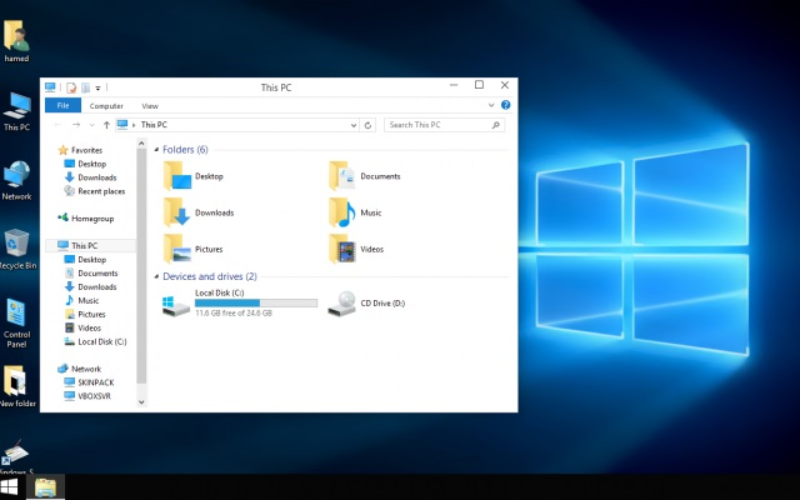
Task: Select the CD Drive (D:) icon
Action: click(x=341, y=304)
